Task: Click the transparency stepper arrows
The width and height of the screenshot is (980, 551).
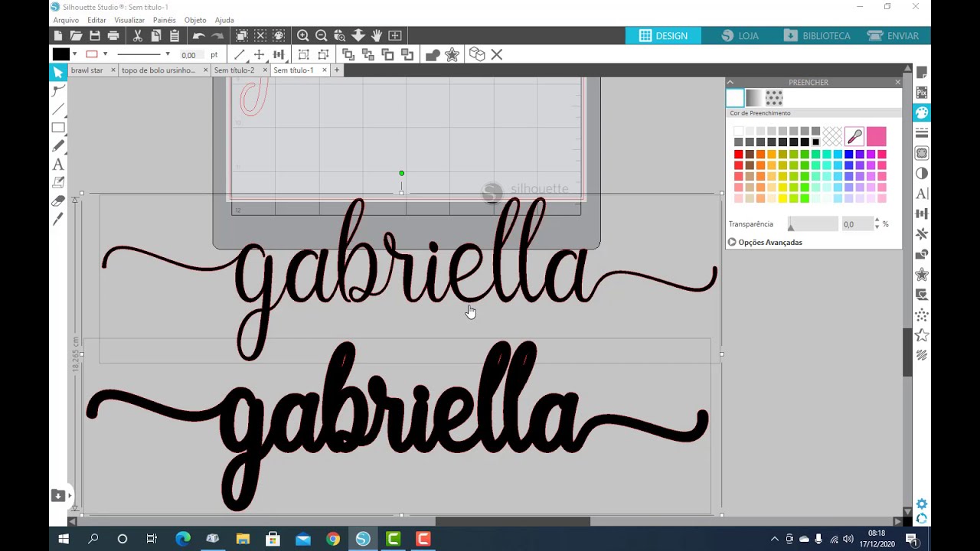Action: (876, 224)
